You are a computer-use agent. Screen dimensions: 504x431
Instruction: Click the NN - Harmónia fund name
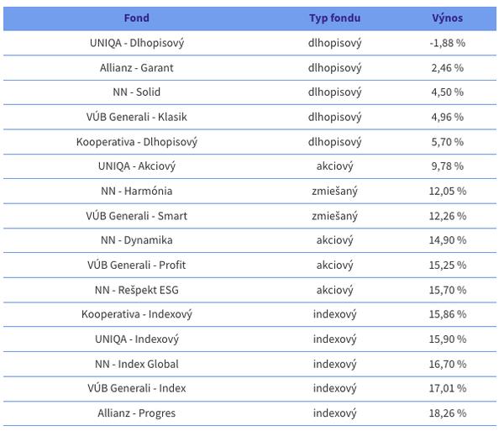(x=136, y=191)
